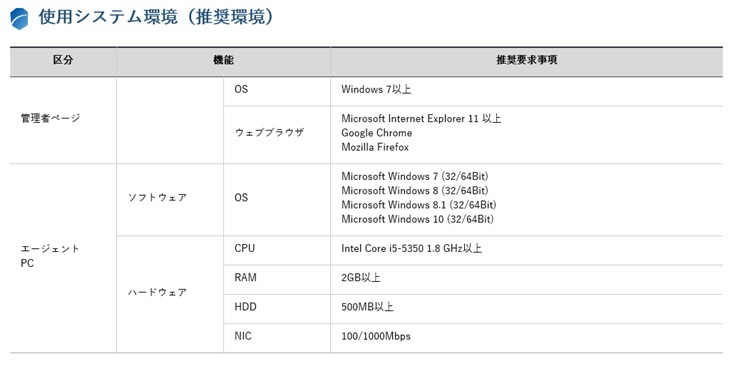Click Intel Core i5-5350 requirement text
744x375 pixels.
[411, 248]
